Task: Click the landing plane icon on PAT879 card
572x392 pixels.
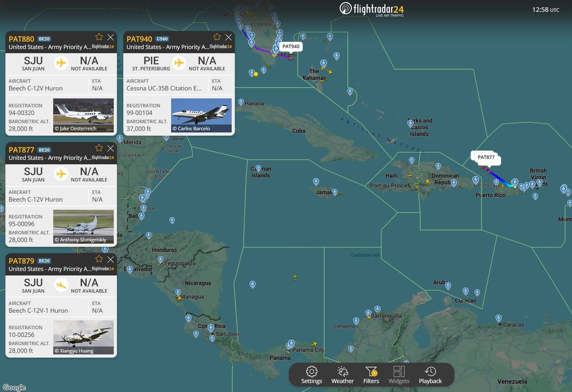Action: click(x=61, y=284)
